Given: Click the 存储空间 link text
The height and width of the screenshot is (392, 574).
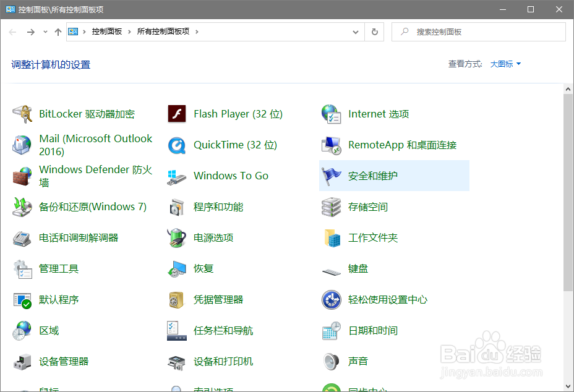Looking at the screenshot, I should point(368,207).
